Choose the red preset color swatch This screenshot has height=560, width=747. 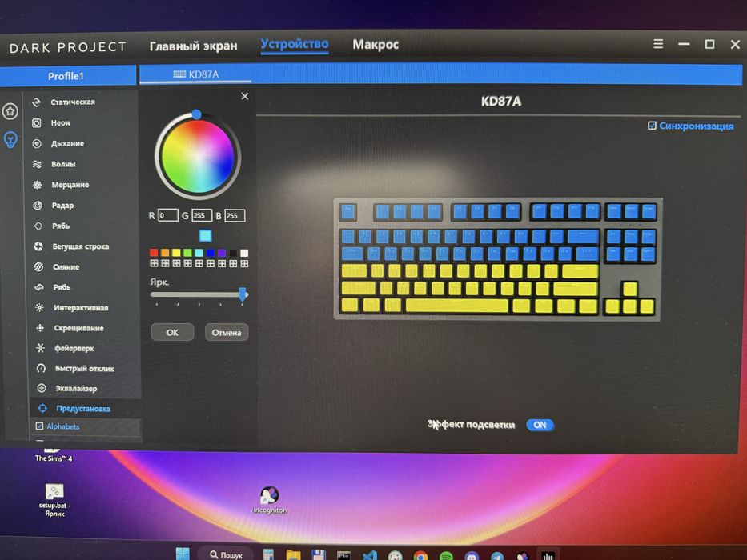[154, 252]
